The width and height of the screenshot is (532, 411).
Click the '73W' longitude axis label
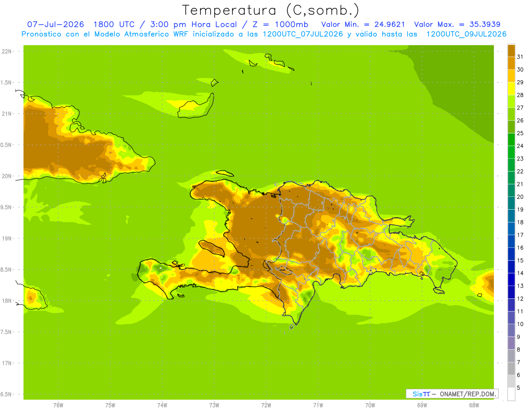click(x=214, y=405)
